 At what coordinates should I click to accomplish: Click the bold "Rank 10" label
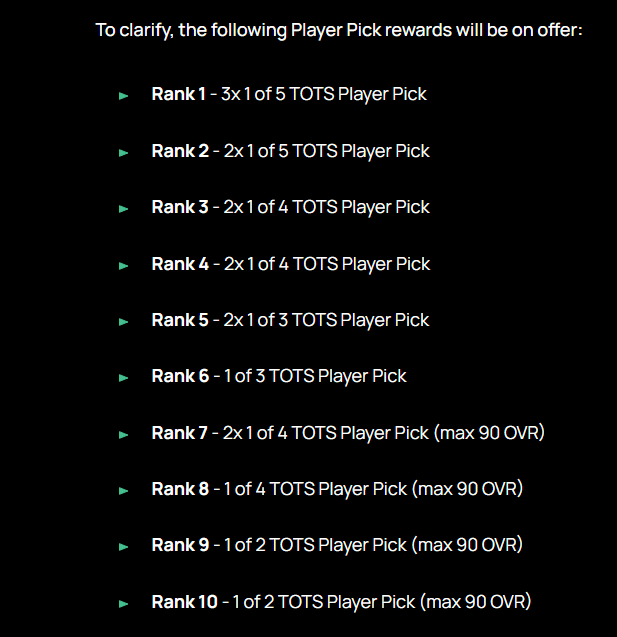[x=184, y=602]
